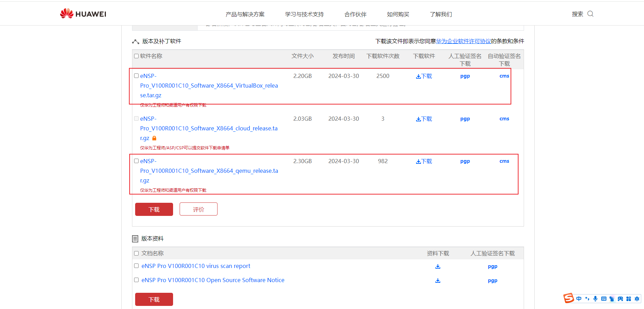This screenshot has height=309, width=644.
Task: Check the virus scan report checkbox
Action: (x=137, y=266)
